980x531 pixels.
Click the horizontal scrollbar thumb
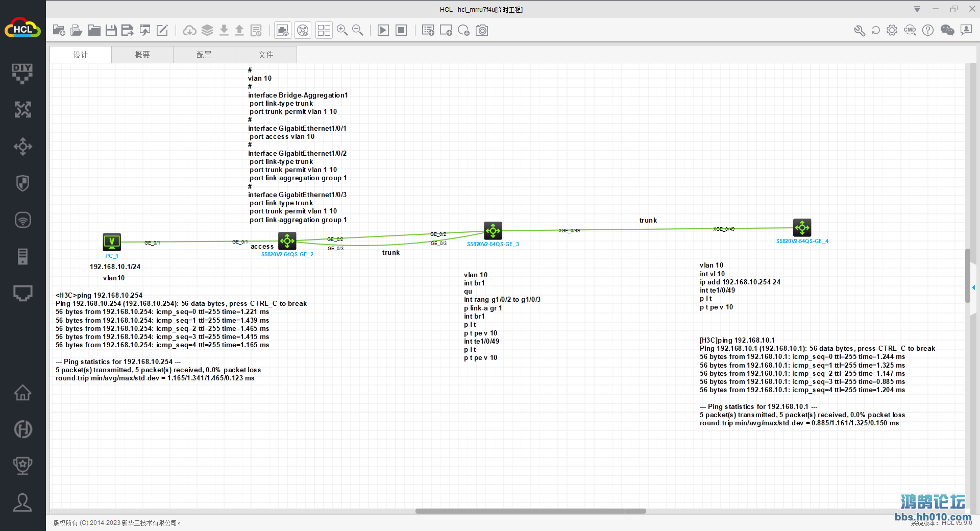(x=531, y=511)
